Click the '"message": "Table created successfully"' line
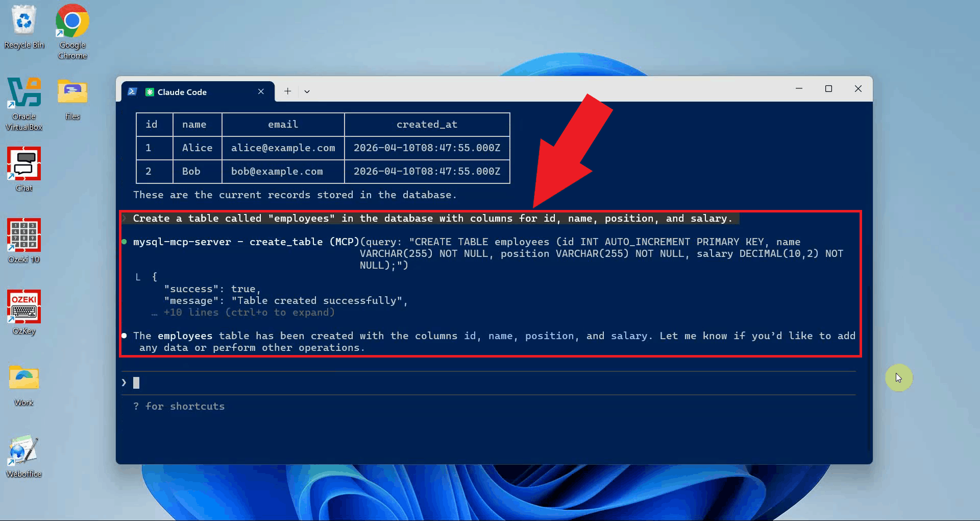The width and height of the screenshot is (980, 521). pyautogui.click(x=286, y=301)
